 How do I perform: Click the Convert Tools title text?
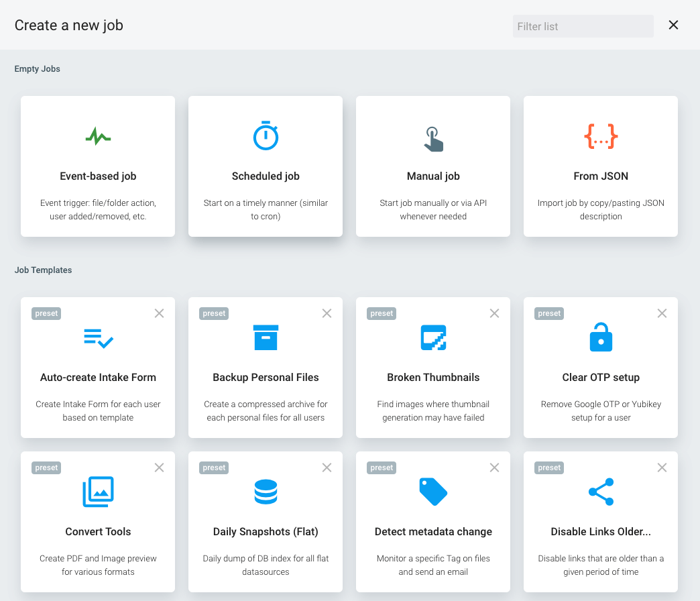pos(98,531)
